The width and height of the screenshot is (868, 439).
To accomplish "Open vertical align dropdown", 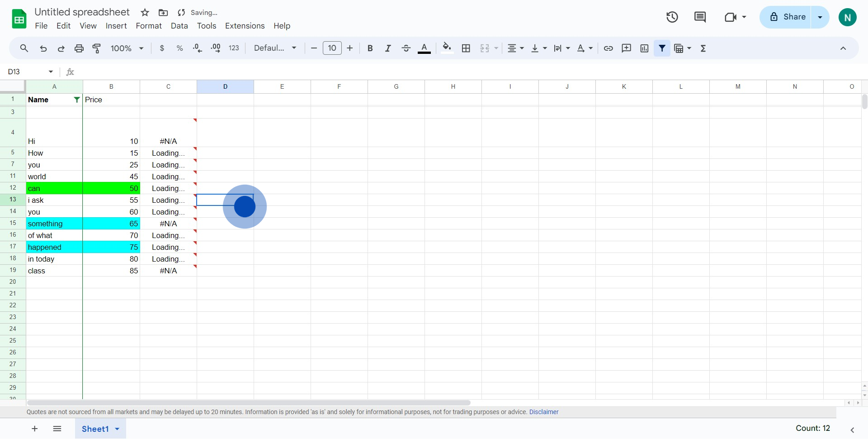I will click(x=539, y=48).
